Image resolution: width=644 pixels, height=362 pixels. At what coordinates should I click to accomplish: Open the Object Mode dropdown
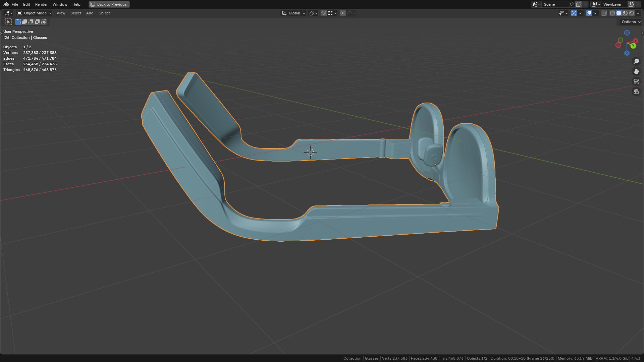point(35,13)
